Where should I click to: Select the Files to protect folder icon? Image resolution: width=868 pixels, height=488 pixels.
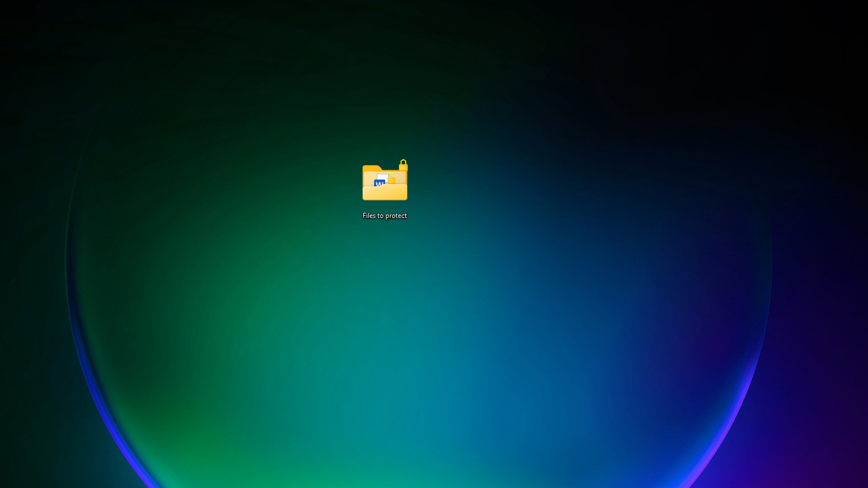click(385, 181)
